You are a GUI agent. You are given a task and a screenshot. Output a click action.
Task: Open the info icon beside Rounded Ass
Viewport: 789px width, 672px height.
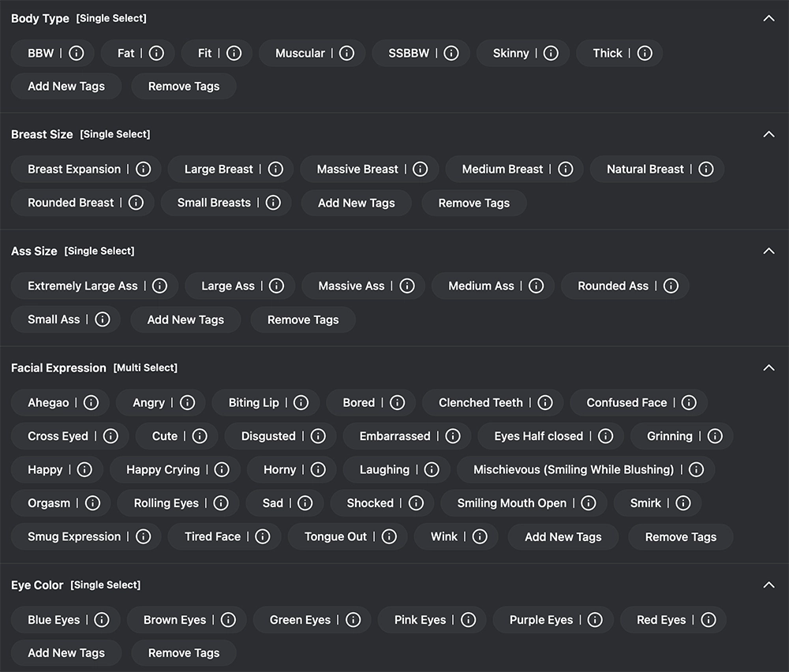pos(670,286)
